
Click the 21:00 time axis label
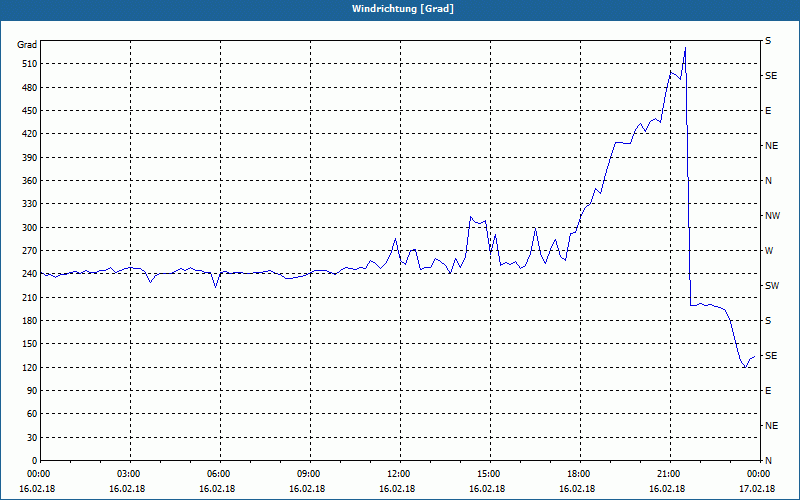point(670,474)
